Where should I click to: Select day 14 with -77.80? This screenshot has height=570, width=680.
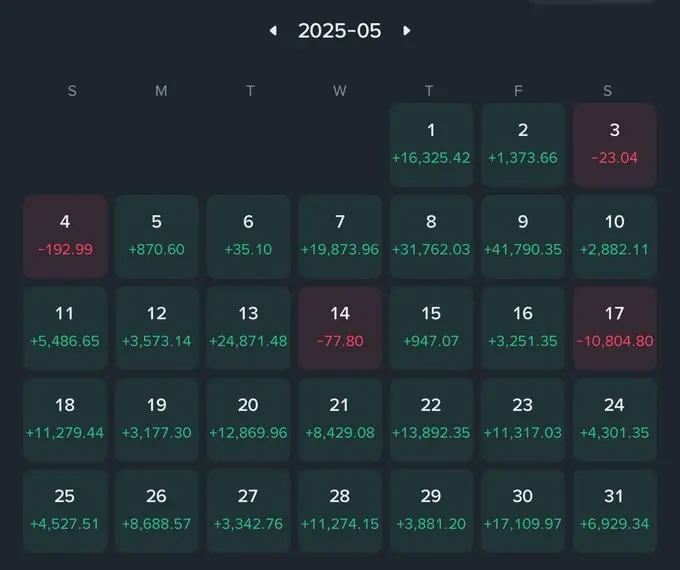[x=340, y=328]
